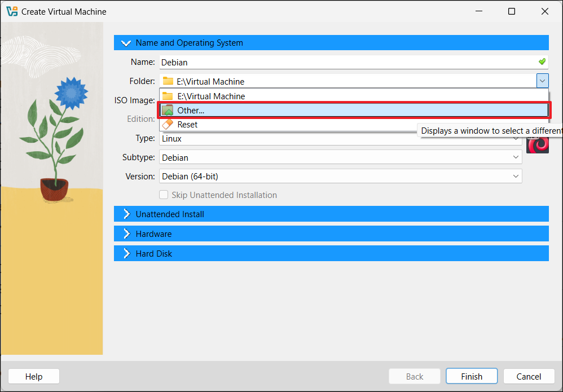This screenshot has height=392, width=563.
Task: Expand the Unattended Install section
Action: [126, 214]
